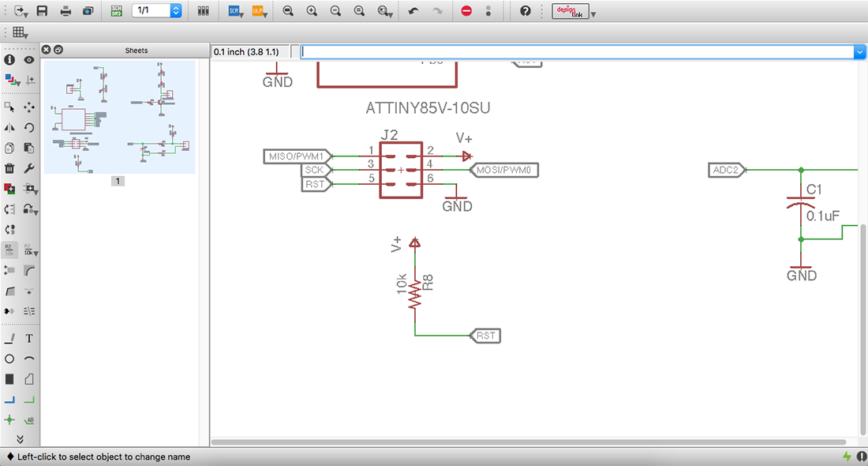Expand the designlink dropdown arrow
Viewport: 868px width, 466px height.
tap(593, 14)
